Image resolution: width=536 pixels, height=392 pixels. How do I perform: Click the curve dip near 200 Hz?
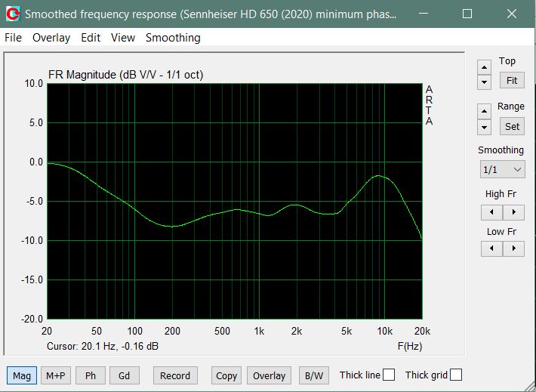[172, 226]
